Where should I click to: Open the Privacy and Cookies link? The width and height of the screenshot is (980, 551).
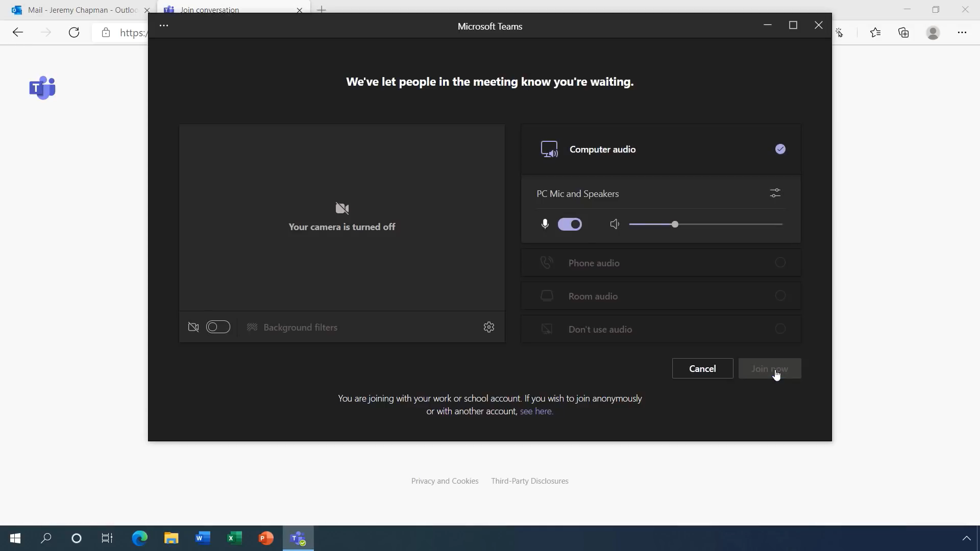click(x=445, y=481)
